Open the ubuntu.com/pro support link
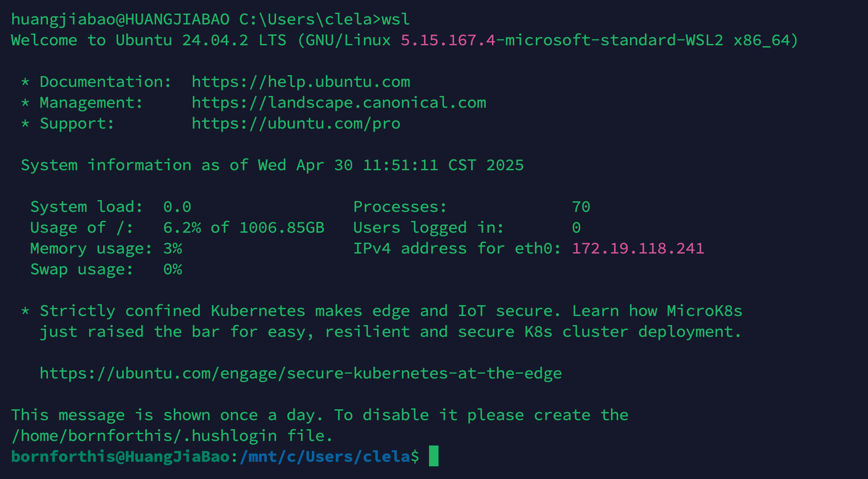868x479 pixels. pos(296,124)
